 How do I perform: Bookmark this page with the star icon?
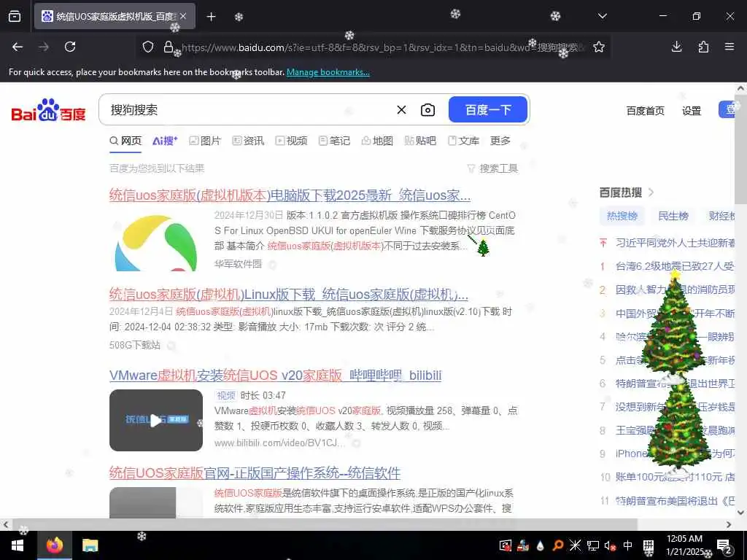(599, 47)
